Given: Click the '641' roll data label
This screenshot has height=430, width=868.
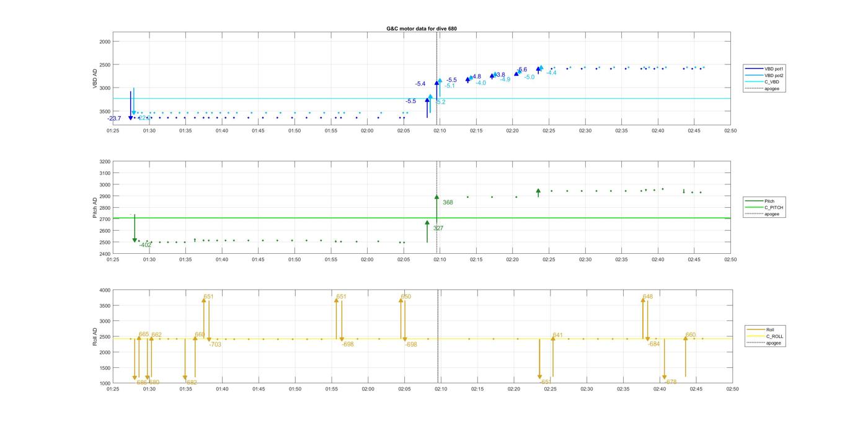Looking at the screenshot, I should click(558, 335).
